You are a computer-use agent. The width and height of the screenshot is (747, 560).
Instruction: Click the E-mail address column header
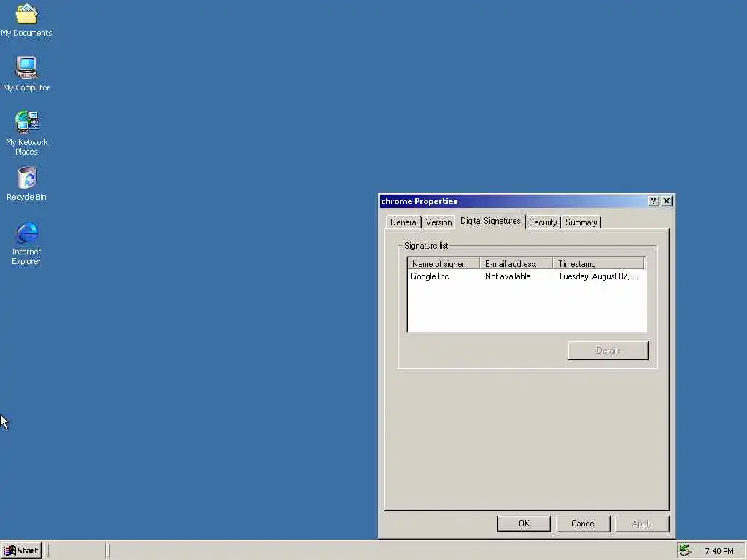pos(516,264)
